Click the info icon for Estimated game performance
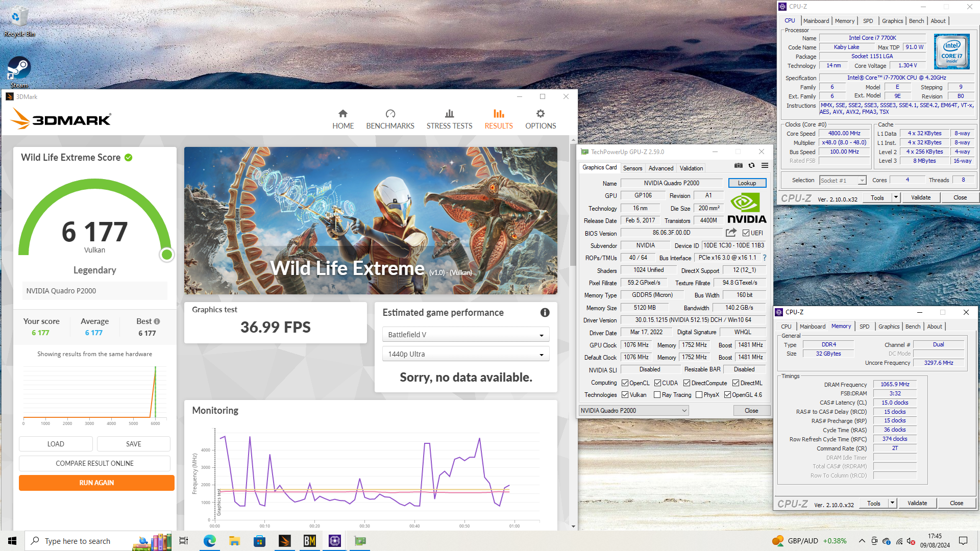 (545, 312)
